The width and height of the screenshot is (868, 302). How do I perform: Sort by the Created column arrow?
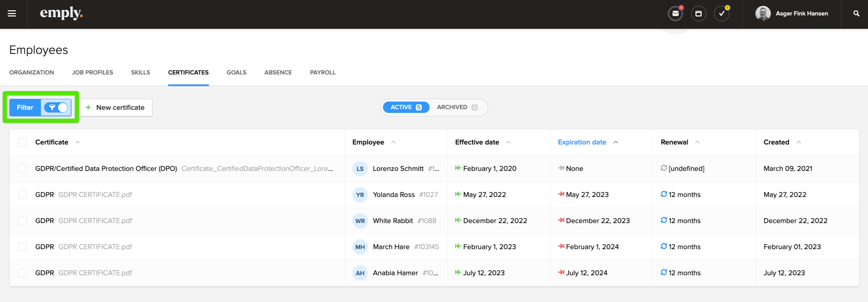(799, 142)
